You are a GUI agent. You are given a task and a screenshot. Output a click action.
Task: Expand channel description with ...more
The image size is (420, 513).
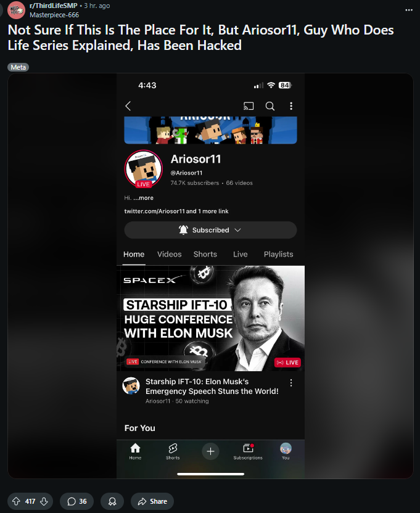pos(143,198)
